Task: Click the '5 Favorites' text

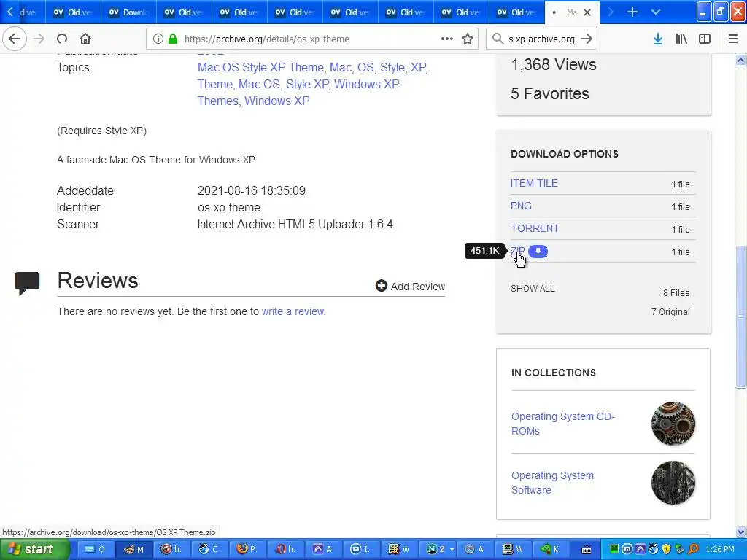Action: coord(550,94)
